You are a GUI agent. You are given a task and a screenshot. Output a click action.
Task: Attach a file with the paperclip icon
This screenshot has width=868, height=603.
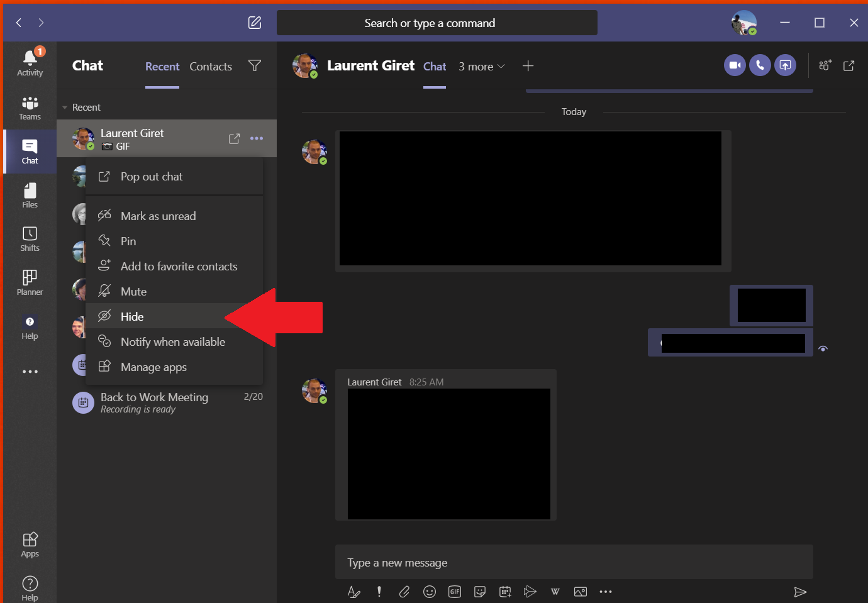click(404, 592)
